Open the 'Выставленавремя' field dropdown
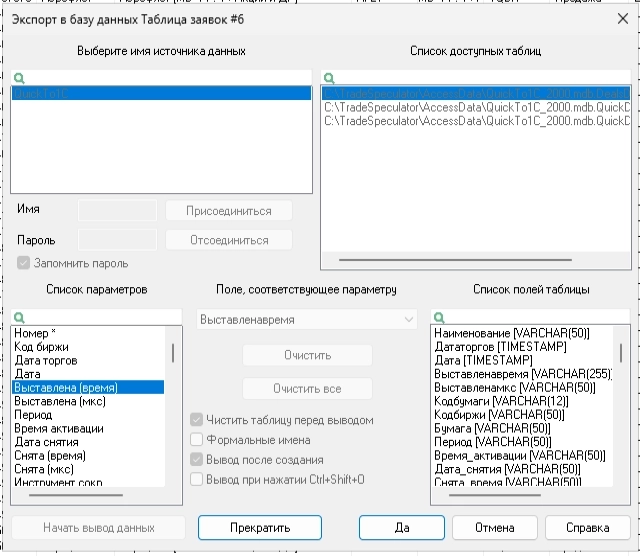 (x=407, y=320)
